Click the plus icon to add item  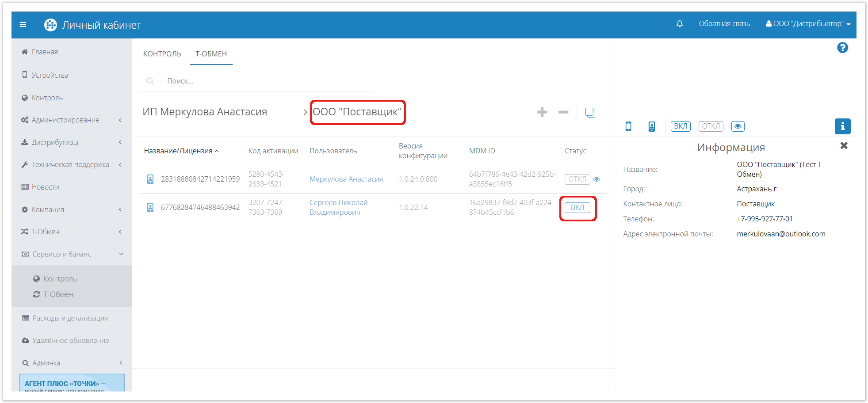(542, 112)
